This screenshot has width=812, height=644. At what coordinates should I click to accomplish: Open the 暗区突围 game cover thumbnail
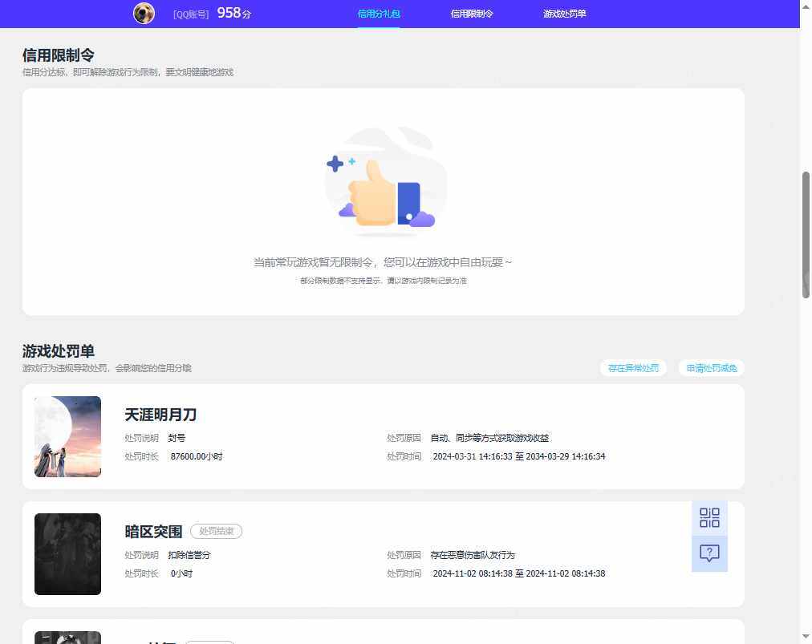pyautogui.click(x=68, y=554)
